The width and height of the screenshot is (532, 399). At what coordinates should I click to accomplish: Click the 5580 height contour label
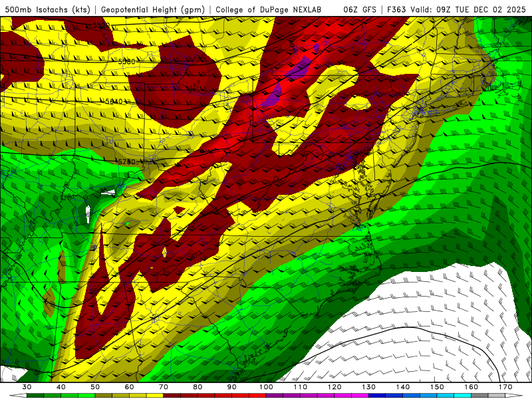(x=126, y=61)
